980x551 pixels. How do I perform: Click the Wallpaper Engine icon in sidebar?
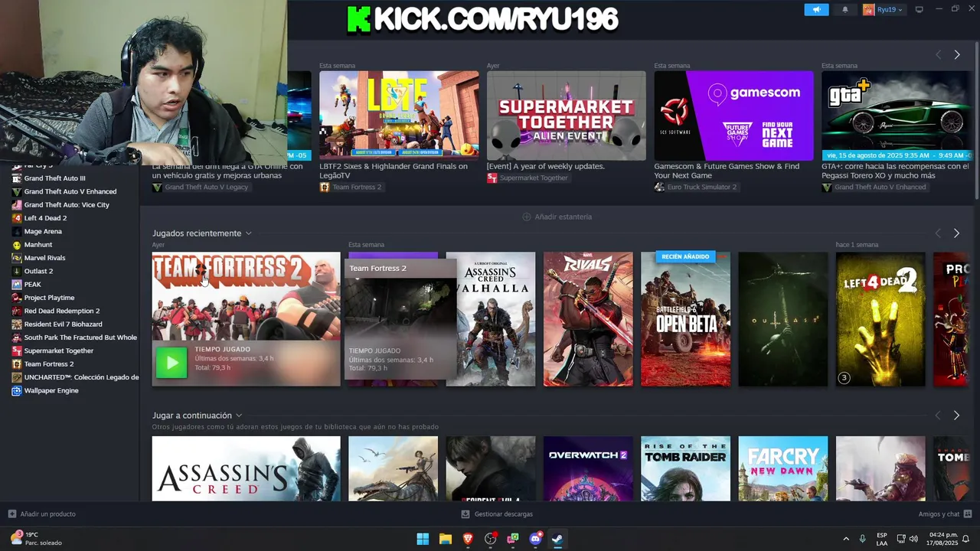click(x=17, y=390)
